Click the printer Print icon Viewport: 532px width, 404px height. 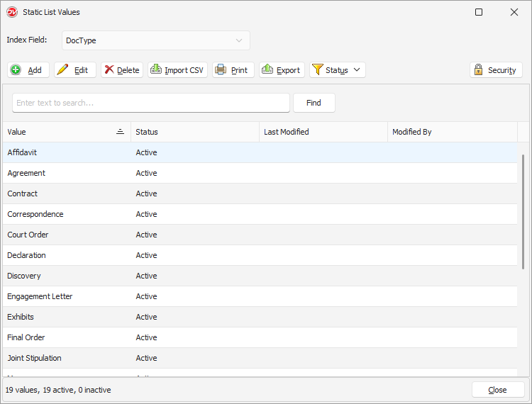221,69
